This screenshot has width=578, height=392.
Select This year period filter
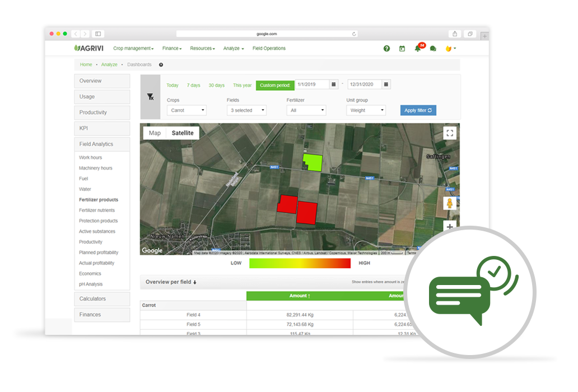point(242,85)
